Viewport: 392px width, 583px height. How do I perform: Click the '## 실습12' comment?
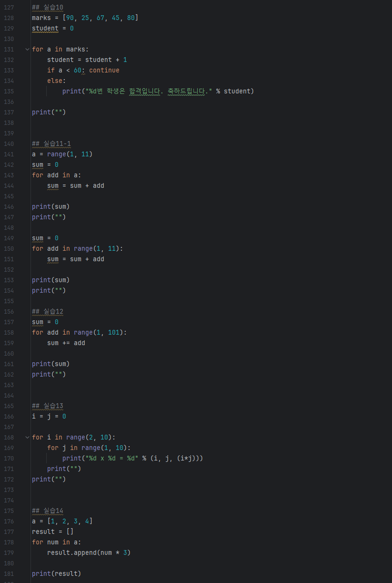tap(47, 311)
